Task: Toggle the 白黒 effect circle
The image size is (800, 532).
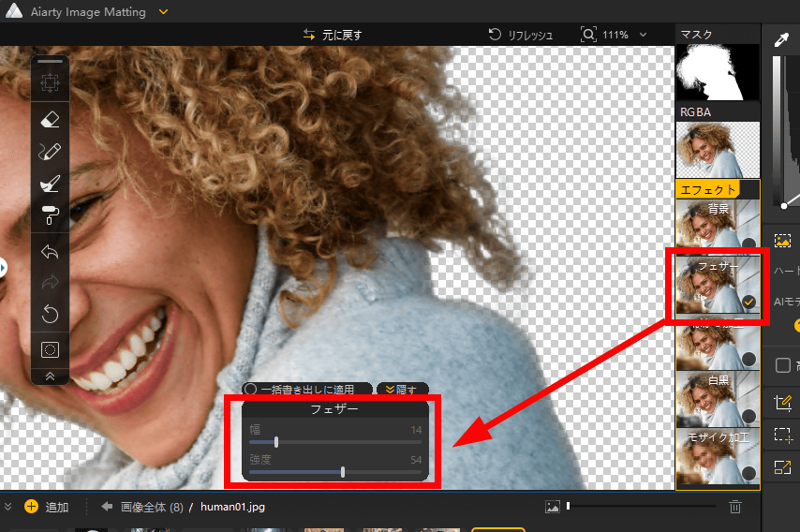Action: tap(748, 415)
